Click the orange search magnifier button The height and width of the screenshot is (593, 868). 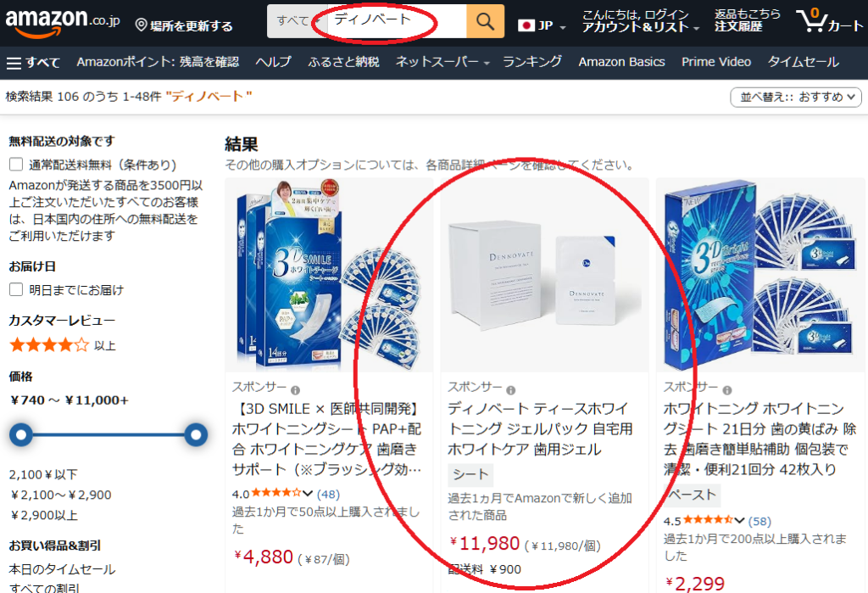(485, 21)
